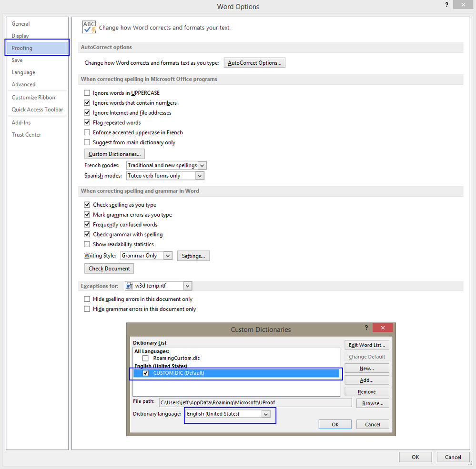Open the Dictionary language dropdown
The width and height of the screenshot is (476, 469).
(x=266, y=414)
